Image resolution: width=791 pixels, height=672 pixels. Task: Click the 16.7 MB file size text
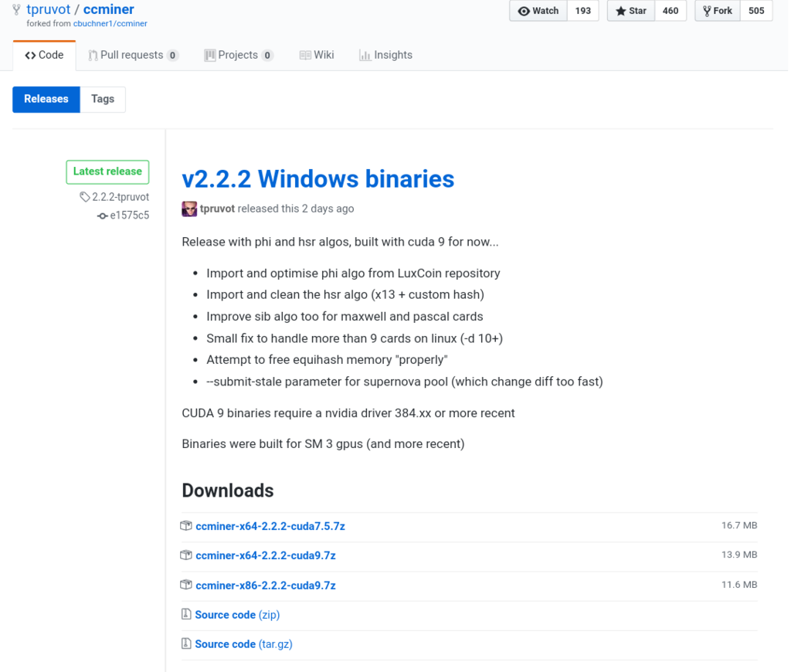point(739,525)
